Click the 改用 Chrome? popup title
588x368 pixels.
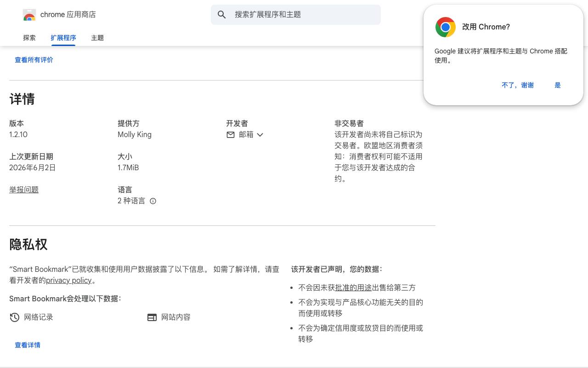click(486, 27)
